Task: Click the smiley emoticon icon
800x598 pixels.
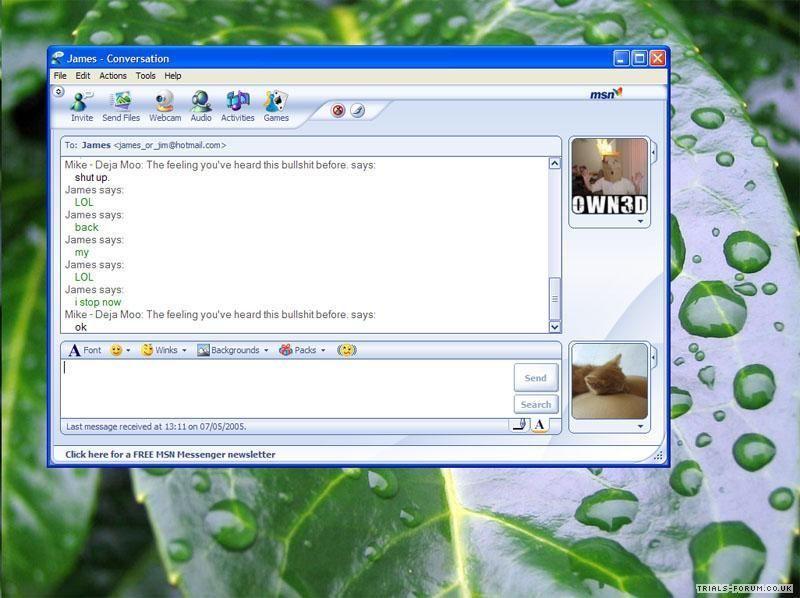Action: [x=116, y=350]
